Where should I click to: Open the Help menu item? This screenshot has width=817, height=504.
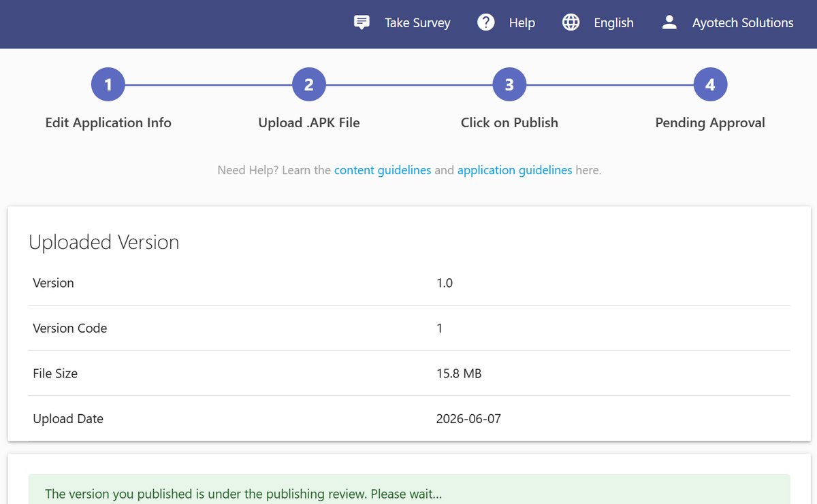(522, 22)
